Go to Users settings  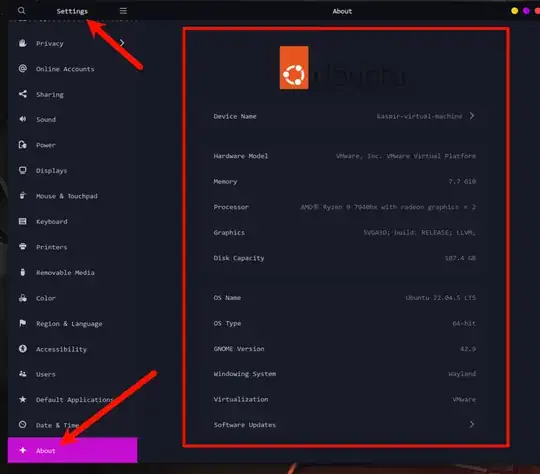pyautogui.click(x=72, y=374)
